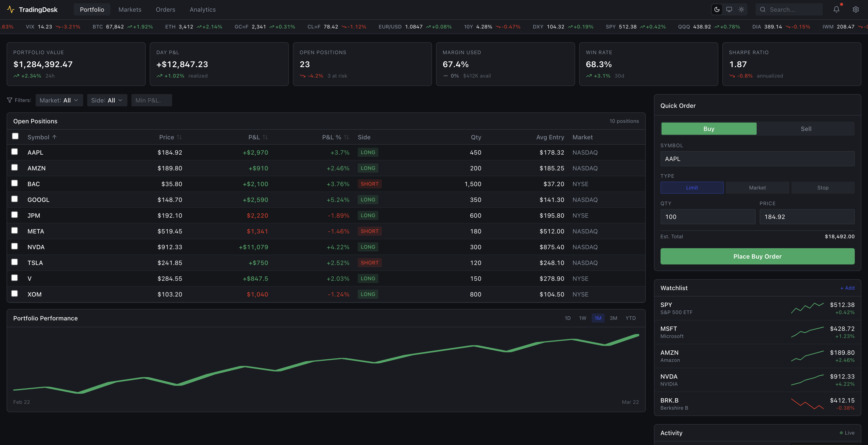Image resolution: width=868 pixels, height=445 pixels.
Task: Select the TSLA row checkbox
Action: (14, 262)
